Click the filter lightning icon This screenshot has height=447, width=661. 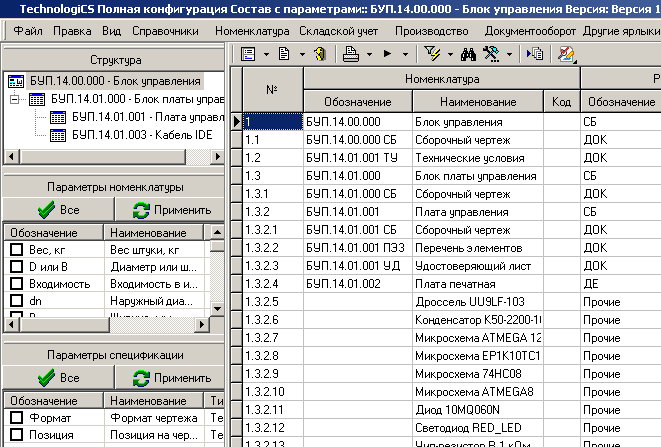click(432, 53)
